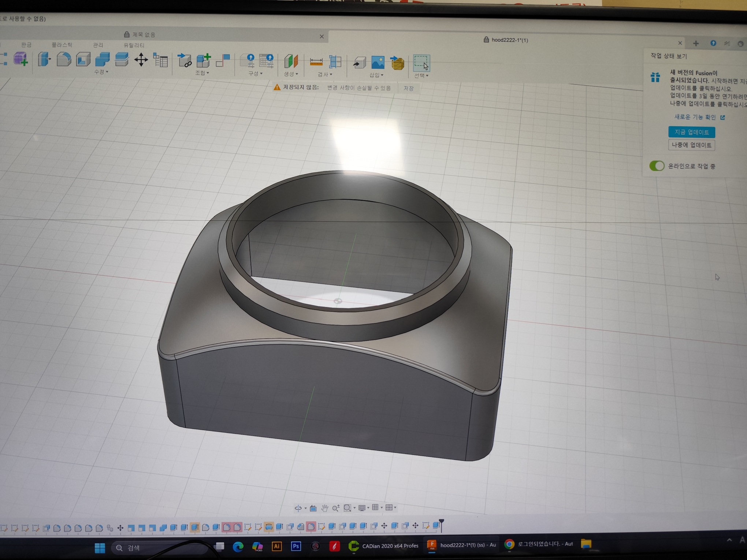Click the timeline end marker
The height and width of the screenshot is (560, 747).
441,525
